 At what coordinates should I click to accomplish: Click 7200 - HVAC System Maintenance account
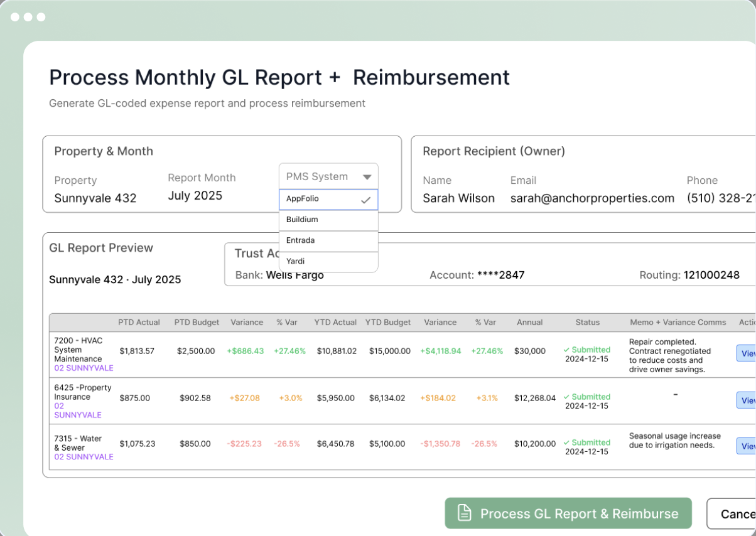tap(78, 350)
